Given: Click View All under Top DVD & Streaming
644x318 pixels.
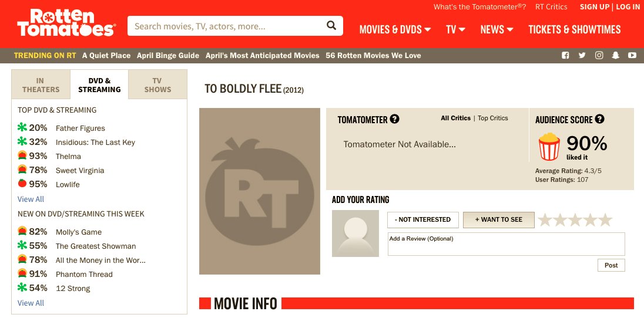Looking at the screenshot, I should pos(31,199).
